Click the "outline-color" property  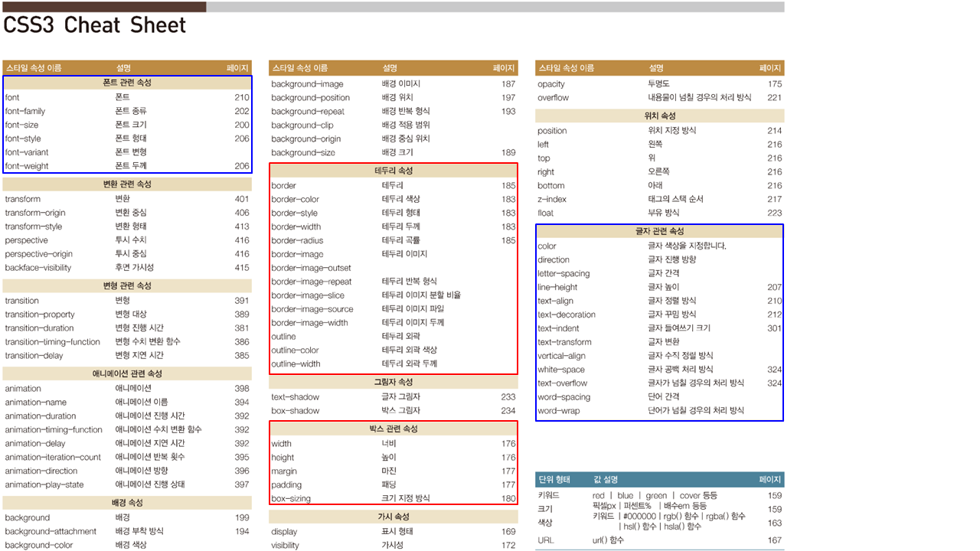tap(295, 350)
